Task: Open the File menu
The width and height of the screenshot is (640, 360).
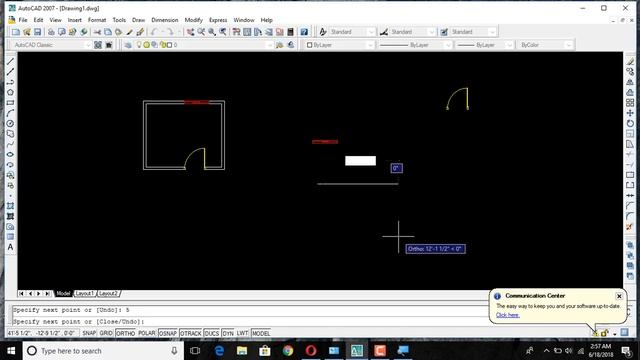Action: tap(23, 20)
